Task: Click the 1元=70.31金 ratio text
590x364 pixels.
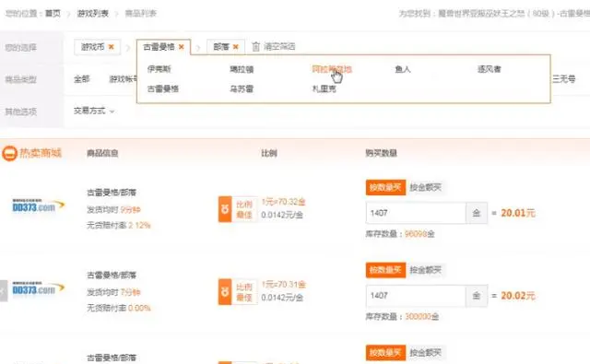Action: [x=283, y=285]
